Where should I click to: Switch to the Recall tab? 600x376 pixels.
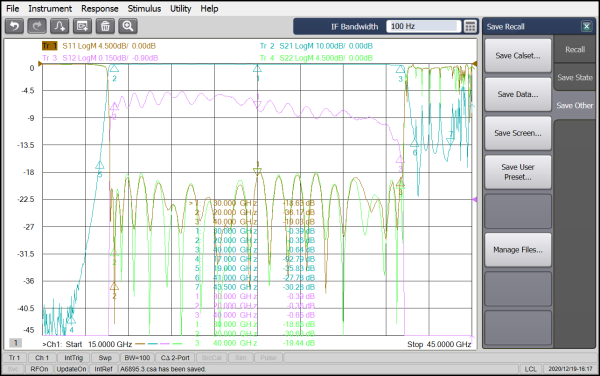click(x=575, y=49)
